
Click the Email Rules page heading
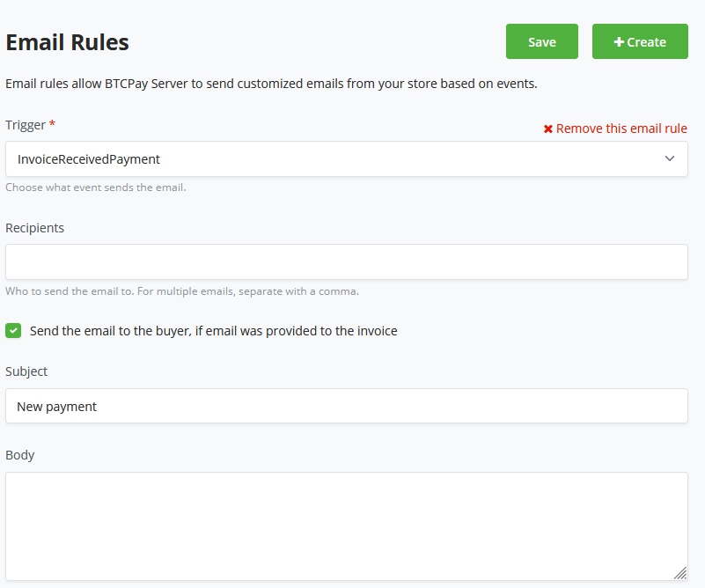68,42
